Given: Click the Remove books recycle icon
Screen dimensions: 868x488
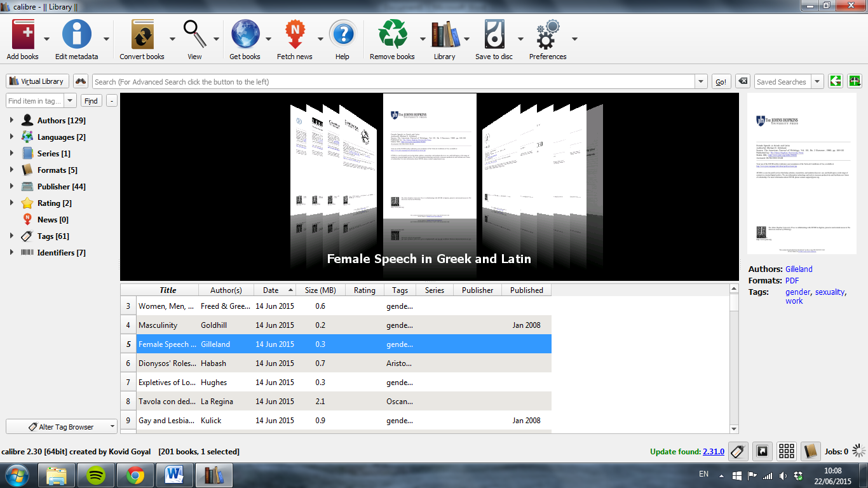Looking at the screenshot, I should (392, 34).
